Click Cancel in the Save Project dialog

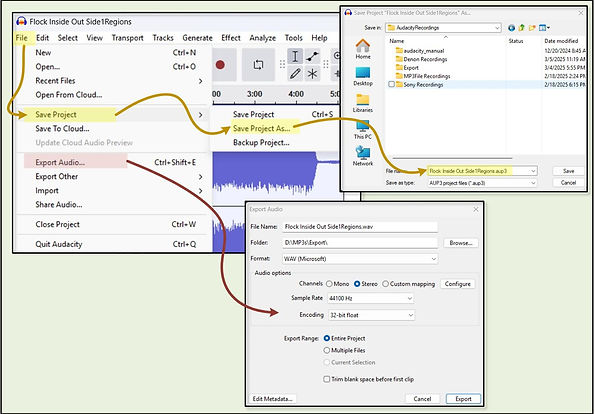click(568, 183)
